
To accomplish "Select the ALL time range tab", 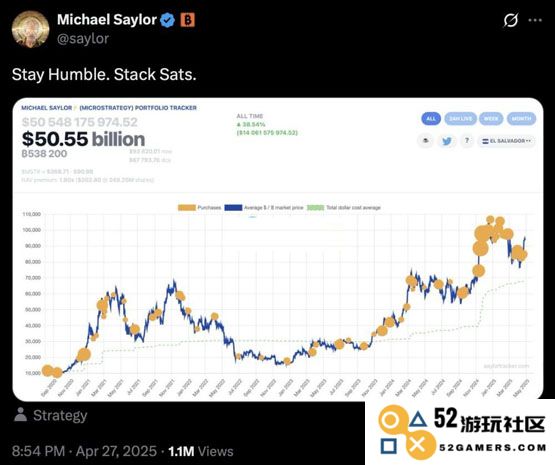I will tap(431, 119).
